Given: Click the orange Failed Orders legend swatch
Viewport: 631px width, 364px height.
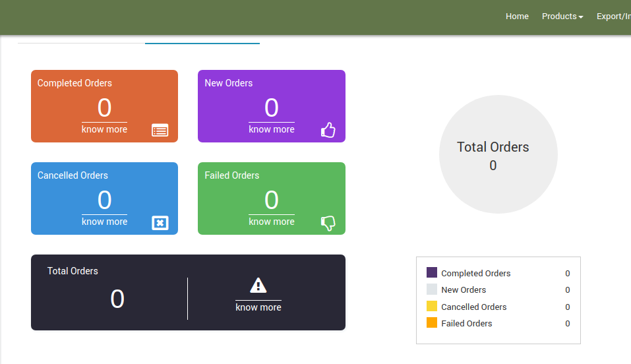Looking at the screenshot, I should point(432,323).
